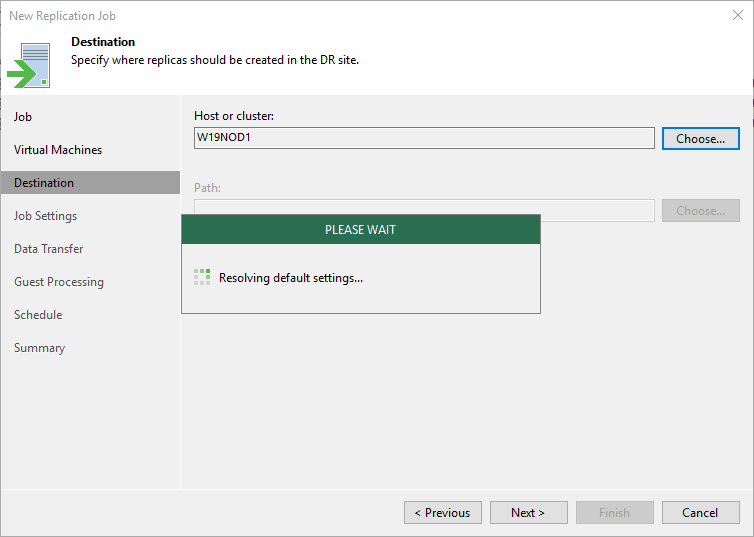Click the greyed-out Finish button

pos(615,512)
